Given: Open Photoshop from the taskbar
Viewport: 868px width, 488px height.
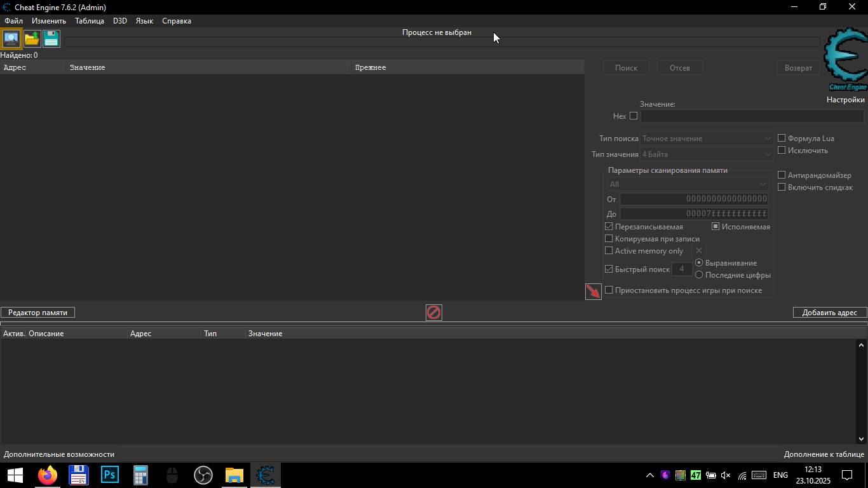Looking at the screenshot, I should pos(110,475).
